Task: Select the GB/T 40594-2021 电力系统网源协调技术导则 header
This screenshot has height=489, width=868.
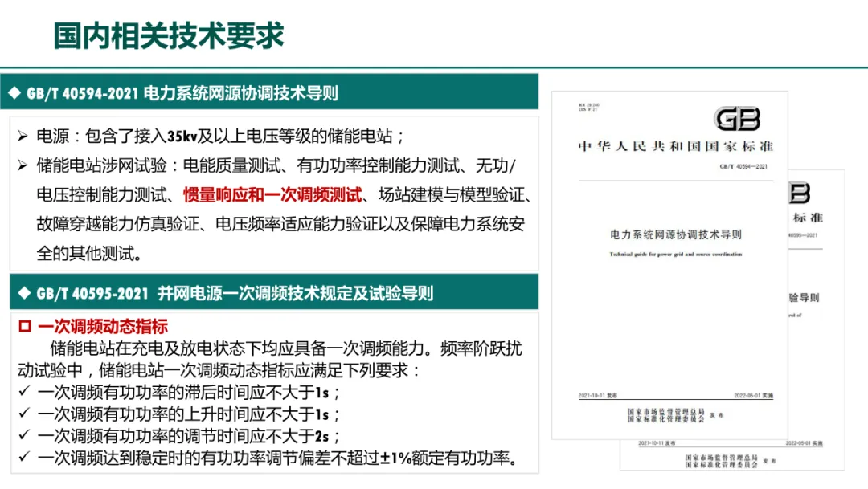Action: point(269,92)
